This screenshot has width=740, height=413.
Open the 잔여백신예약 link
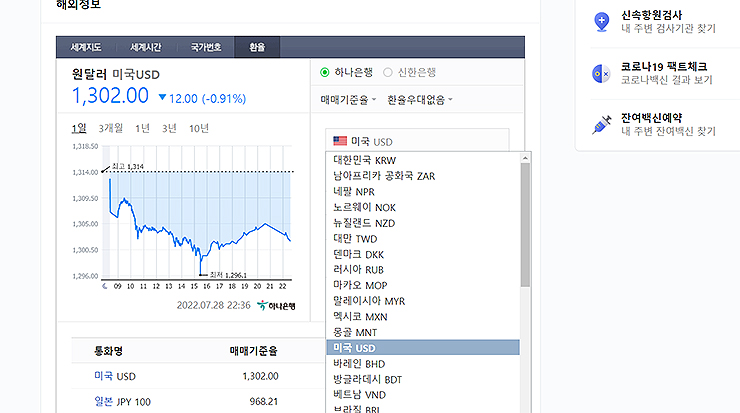(x=651, y=118)
